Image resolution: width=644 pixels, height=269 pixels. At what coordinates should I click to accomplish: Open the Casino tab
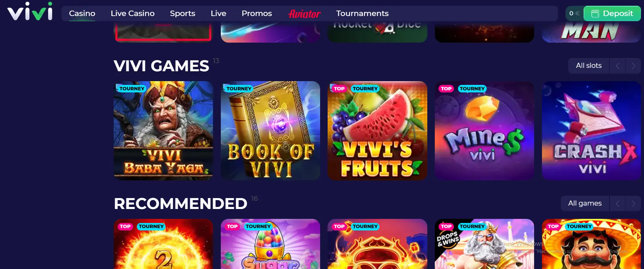82,13
